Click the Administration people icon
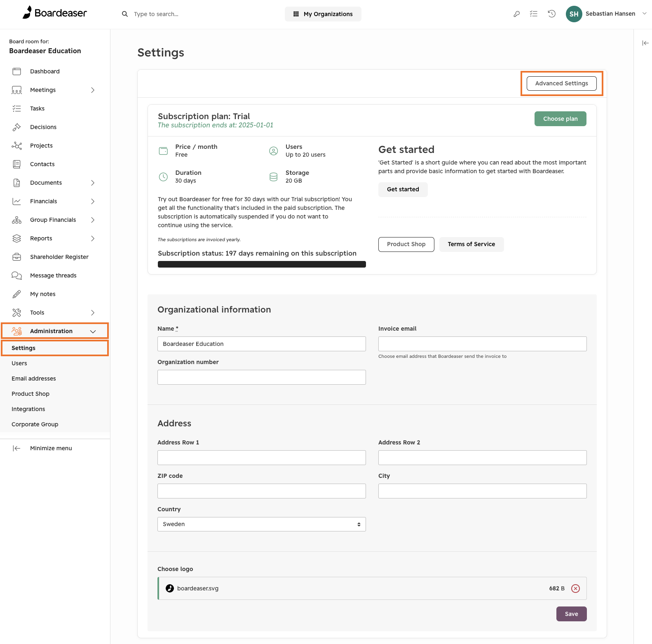 click(x=17, y=331)
